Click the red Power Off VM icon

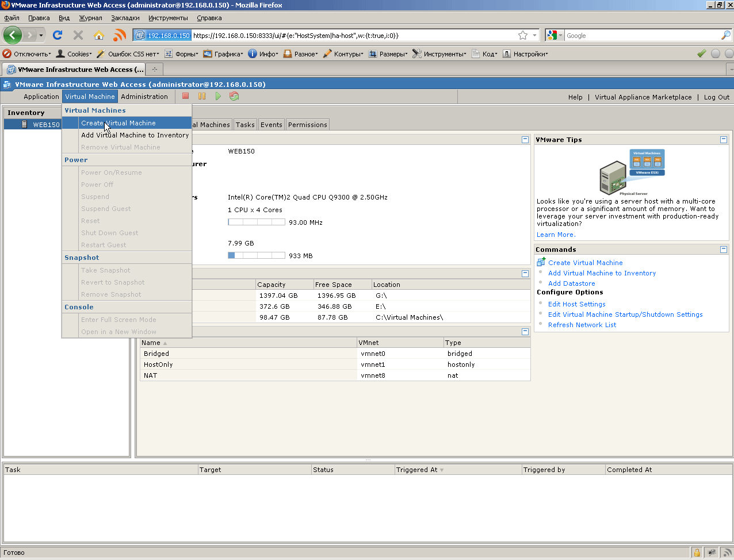point(185,96)
